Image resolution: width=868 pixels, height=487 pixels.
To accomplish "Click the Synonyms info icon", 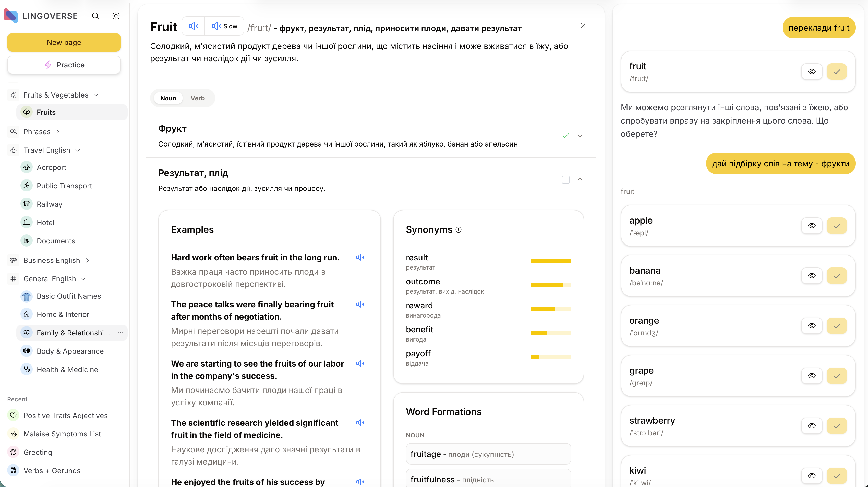I will coord(458,230).
